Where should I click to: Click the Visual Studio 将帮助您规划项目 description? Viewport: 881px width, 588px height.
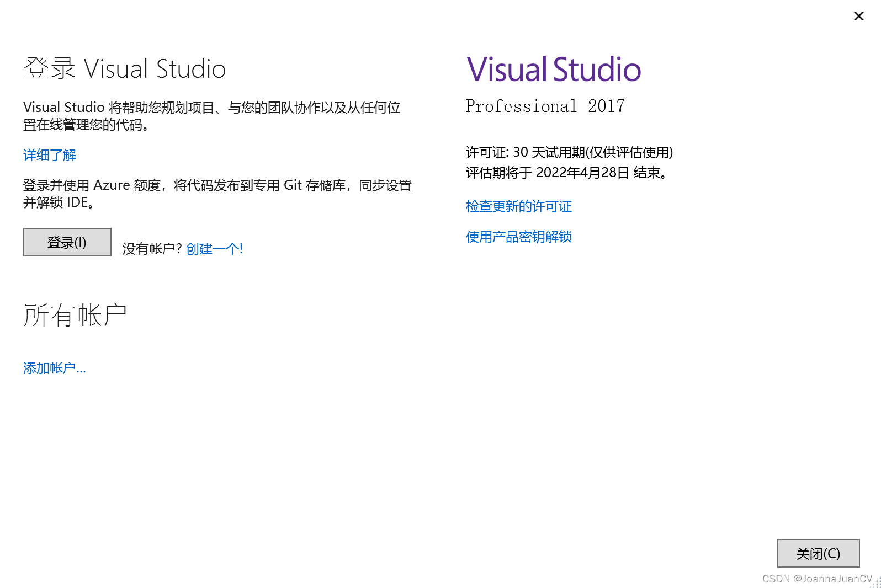[212, 116]
